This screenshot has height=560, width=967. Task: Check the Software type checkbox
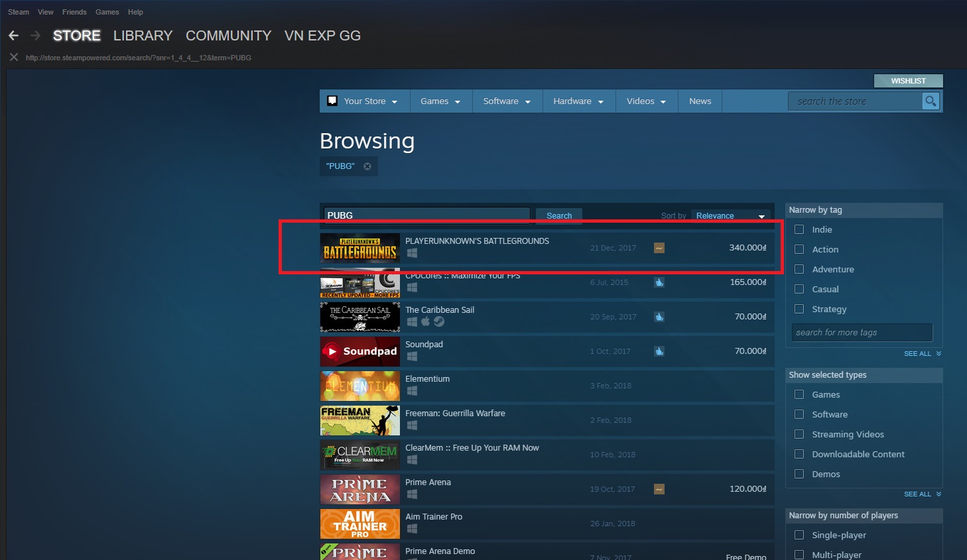pyautogui.click(x=799, y=414)
